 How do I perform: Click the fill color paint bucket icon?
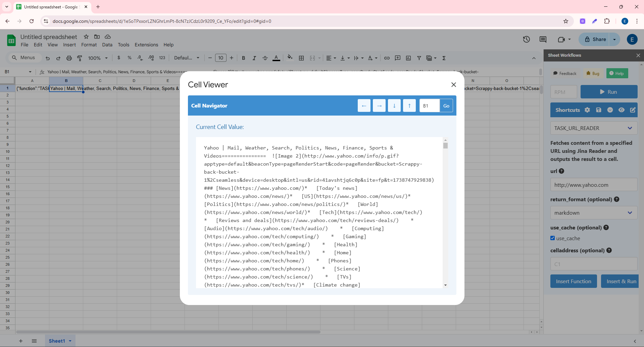(x=290, y=58)
